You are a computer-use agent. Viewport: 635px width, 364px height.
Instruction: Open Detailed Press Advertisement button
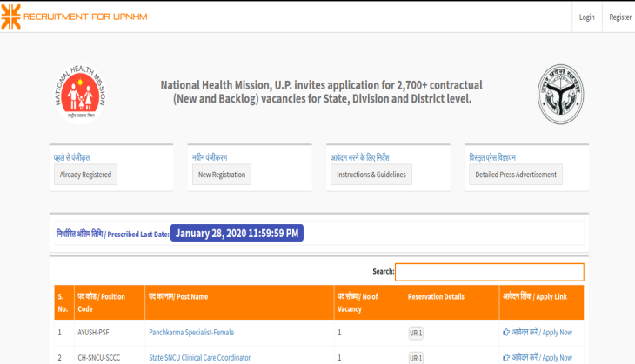point(516,175)
